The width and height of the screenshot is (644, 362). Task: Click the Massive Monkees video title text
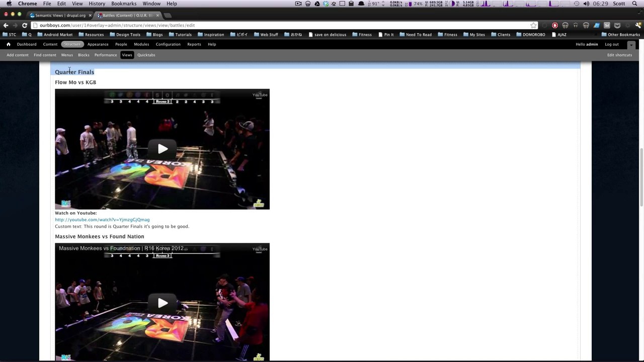point(123,248)
